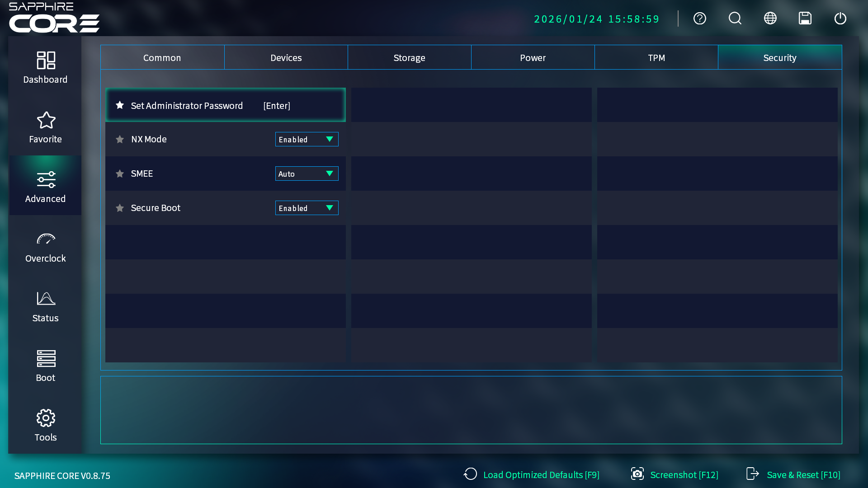
Task: Select the Set Administrator Password row
Action: pyautogui.click(x=225, y=105)
